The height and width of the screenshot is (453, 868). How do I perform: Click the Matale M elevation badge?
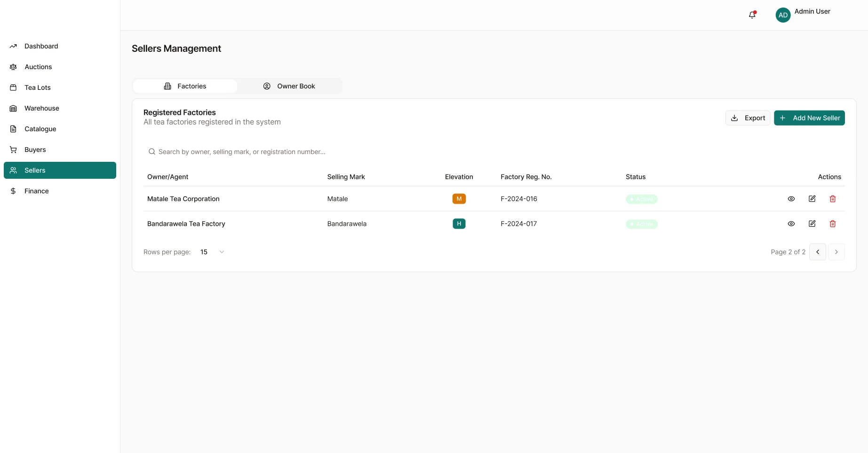(459, 199)
